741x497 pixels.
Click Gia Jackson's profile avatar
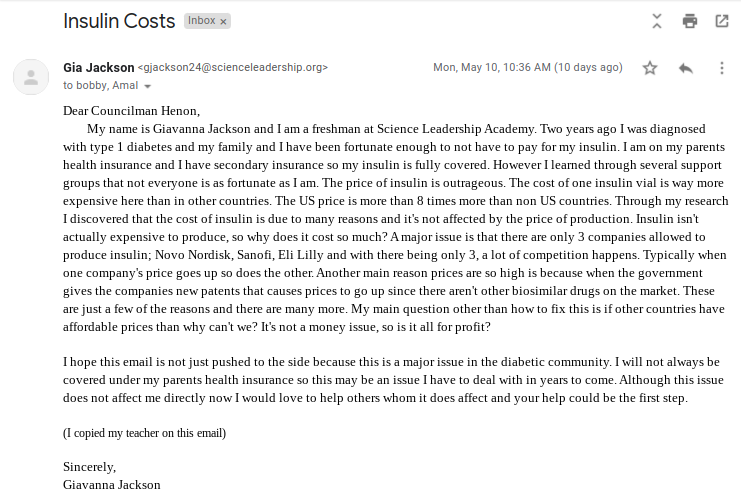32,76
